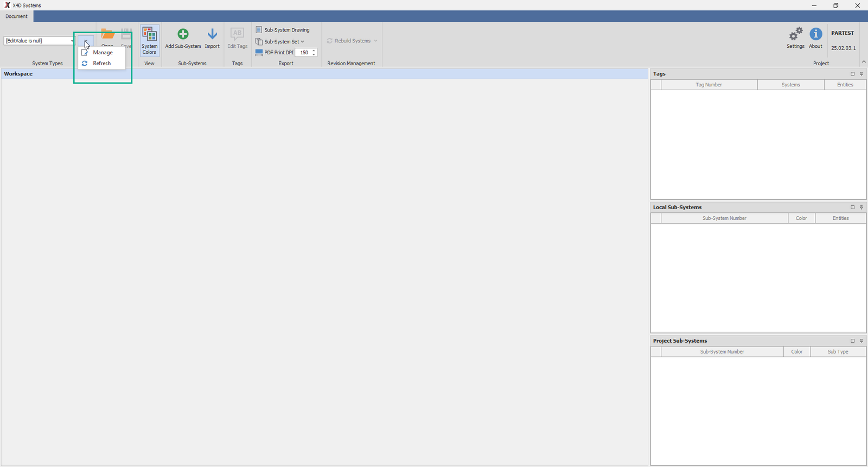Expand the System Types combo box
Screen dimensions: 868x467
(x=72, y=41)
